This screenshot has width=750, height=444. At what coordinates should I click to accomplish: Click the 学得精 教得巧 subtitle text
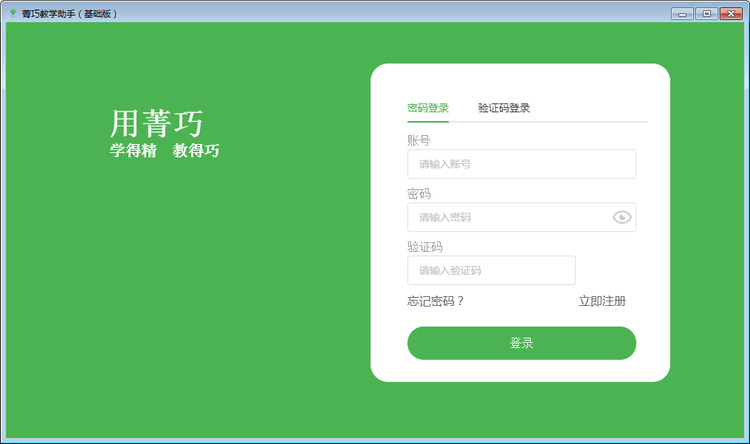[x=164, y=150]
